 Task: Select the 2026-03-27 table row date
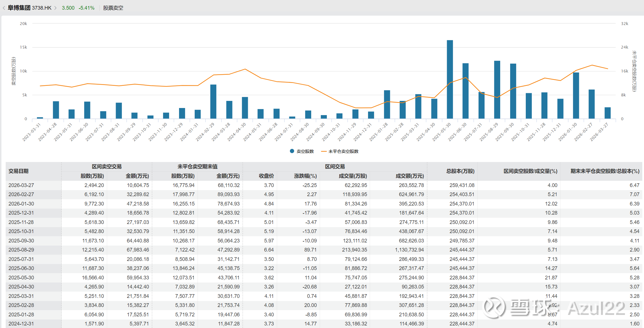coord(21,185)
